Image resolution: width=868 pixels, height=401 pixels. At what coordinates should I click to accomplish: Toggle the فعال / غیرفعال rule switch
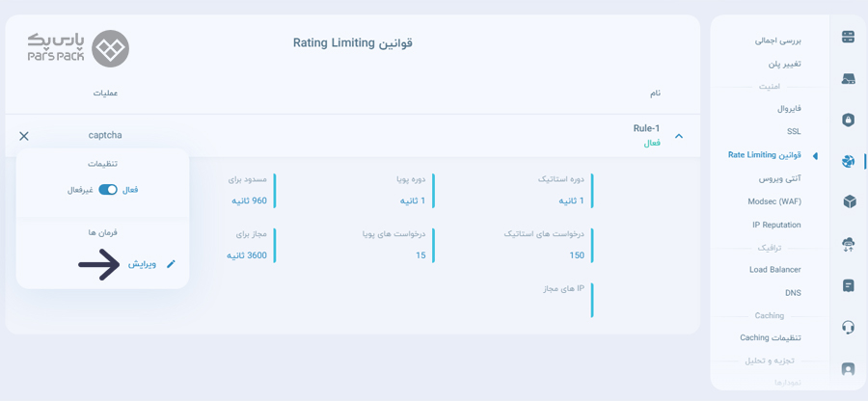107,190
